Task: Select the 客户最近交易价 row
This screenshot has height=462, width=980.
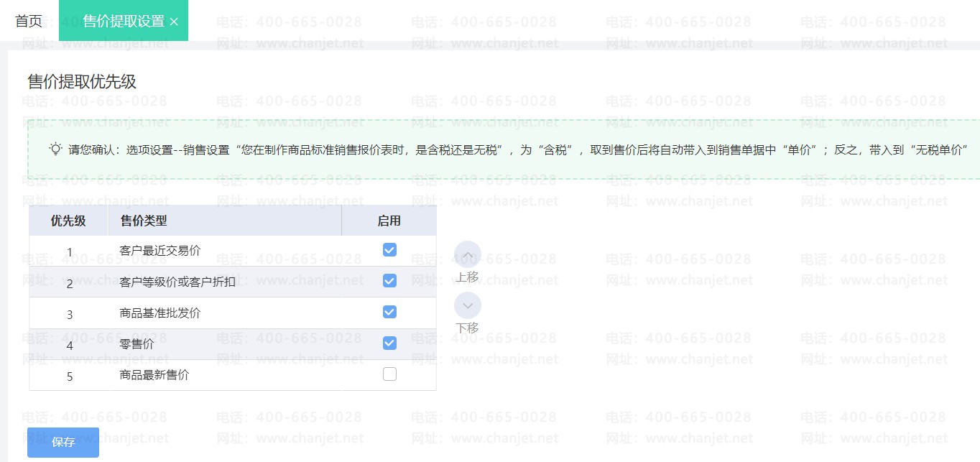Action: tap(233, 251)
